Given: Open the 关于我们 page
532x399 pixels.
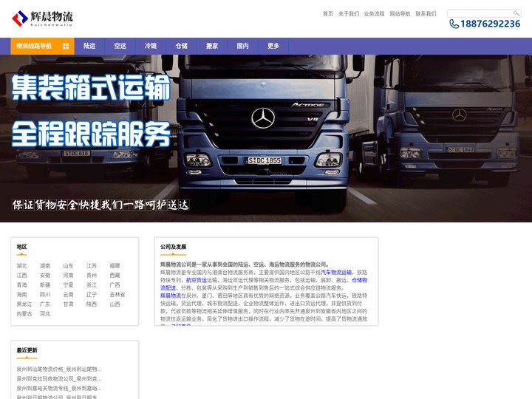Looking at the screenshot, I should pyautogui.click(x=349, y=13).
